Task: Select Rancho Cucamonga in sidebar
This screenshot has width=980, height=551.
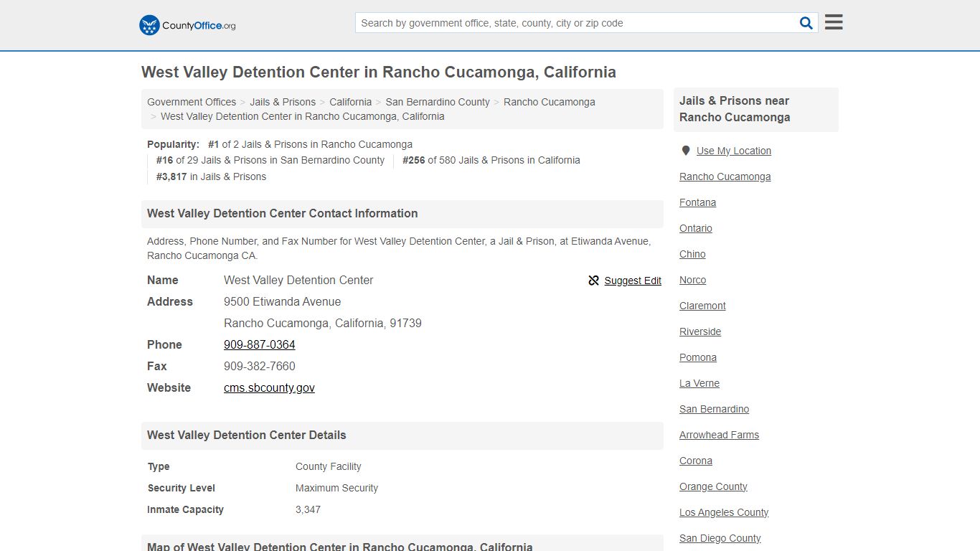Action: [725, 176]
